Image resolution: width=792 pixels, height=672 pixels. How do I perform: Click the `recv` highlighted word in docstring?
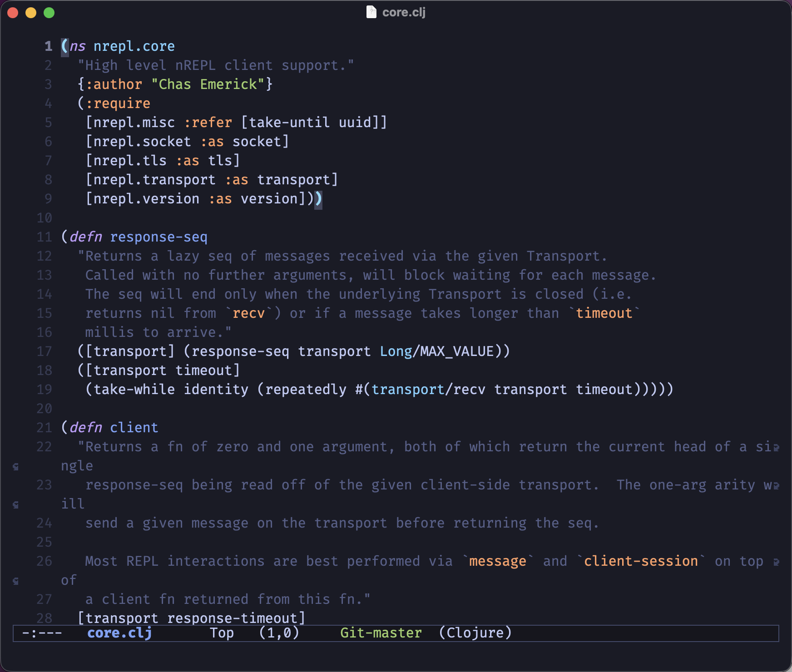(248, 313)
